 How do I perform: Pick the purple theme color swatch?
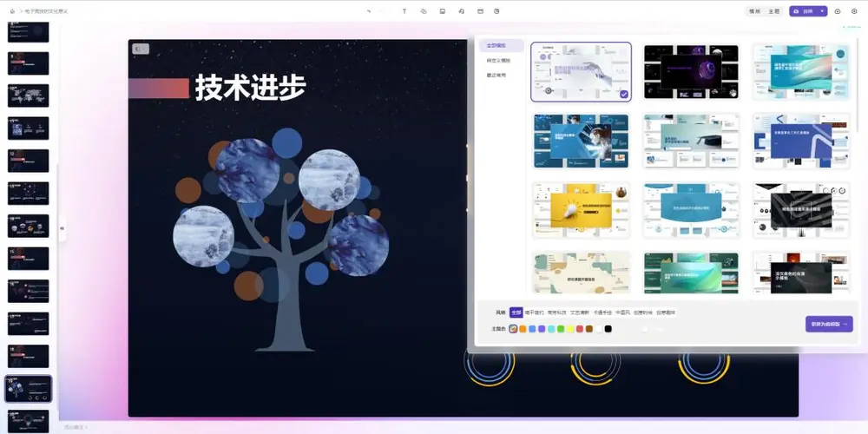(x=542, y=329)
